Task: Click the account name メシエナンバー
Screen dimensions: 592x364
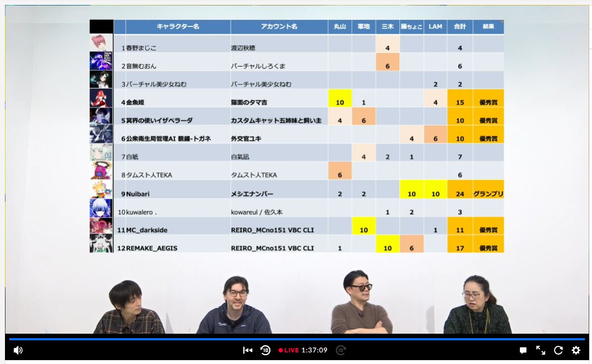Action: pos(252,194)
